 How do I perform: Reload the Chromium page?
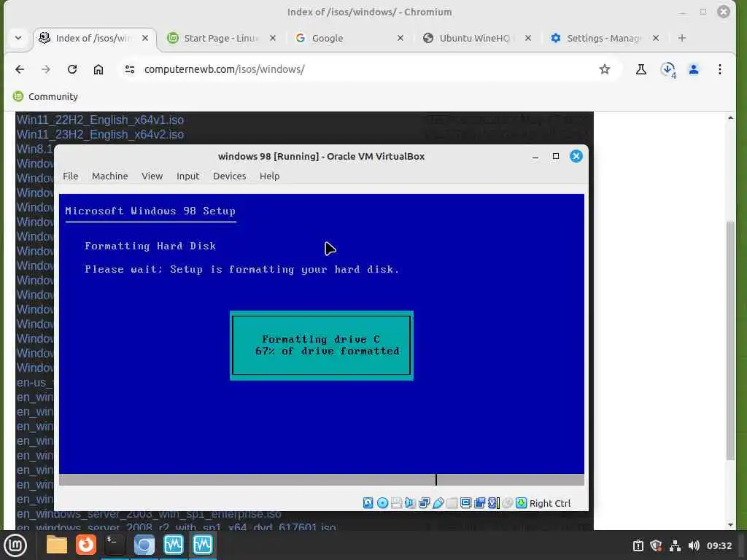72,69
